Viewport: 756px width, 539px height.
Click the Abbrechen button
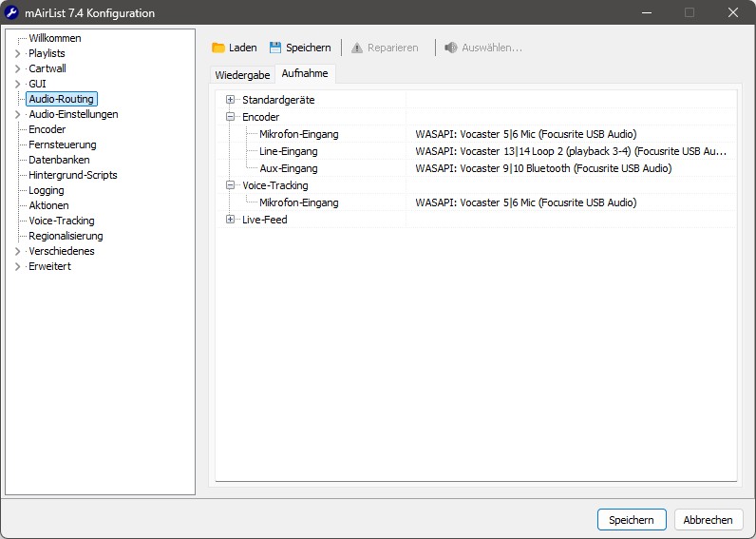pos(708,520)
